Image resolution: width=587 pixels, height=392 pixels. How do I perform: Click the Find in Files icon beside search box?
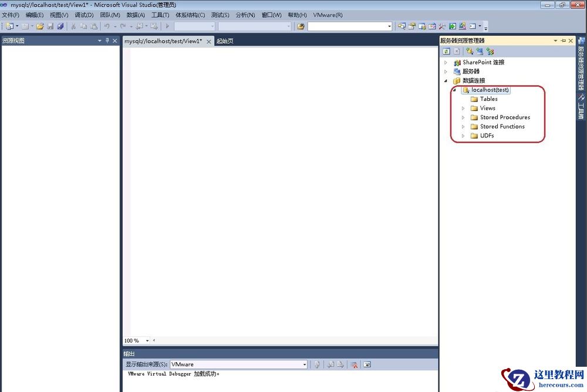(301, 26)
